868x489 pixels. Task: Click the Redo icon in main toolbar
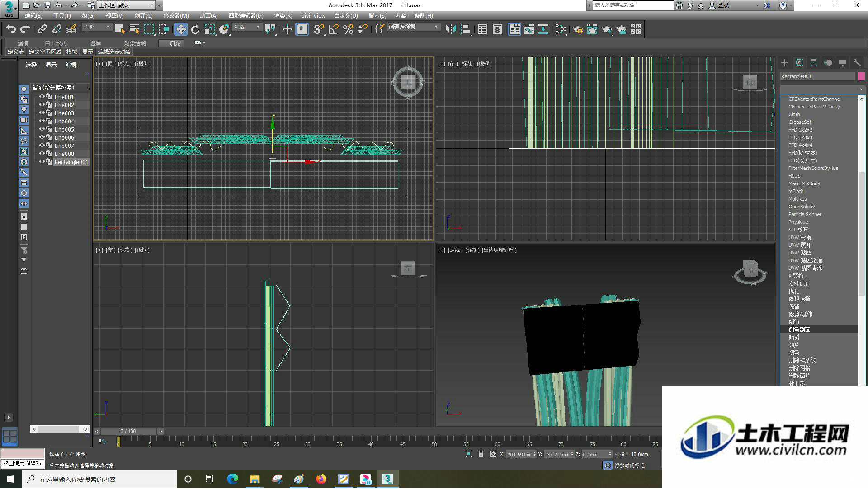25,29
